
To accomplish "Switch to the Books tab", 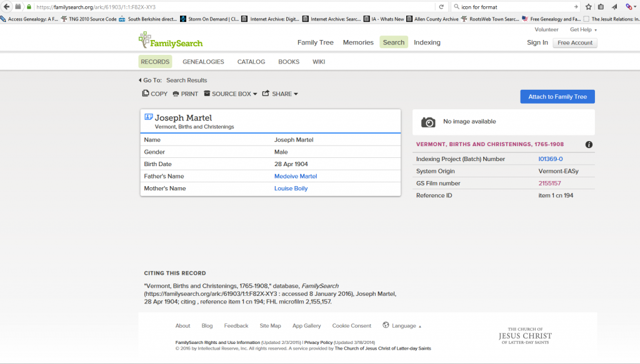I will pyautogui.click(x=289, y=62).
